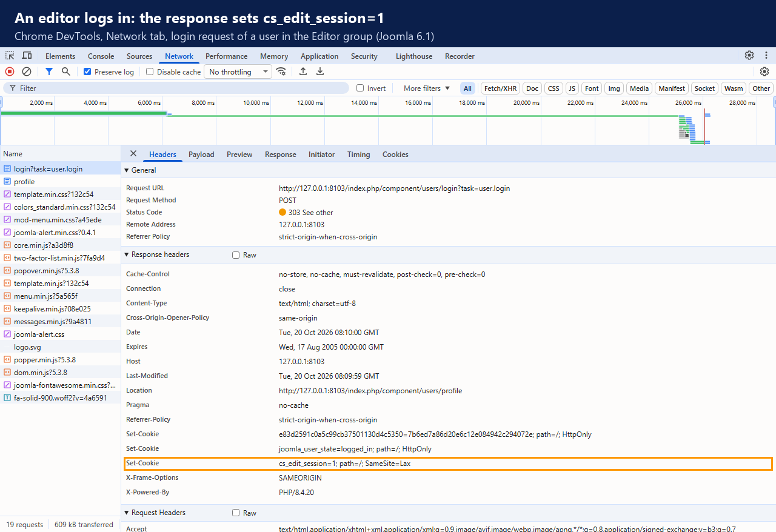The height and width of the screenshot is (532, 776).
Task: Close the request details pane
Action: (x=133, y=154)
